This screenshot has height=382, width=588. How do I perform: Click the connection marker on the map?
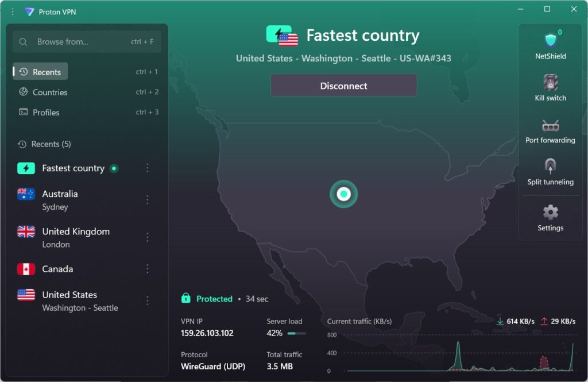tap(343, 194)
